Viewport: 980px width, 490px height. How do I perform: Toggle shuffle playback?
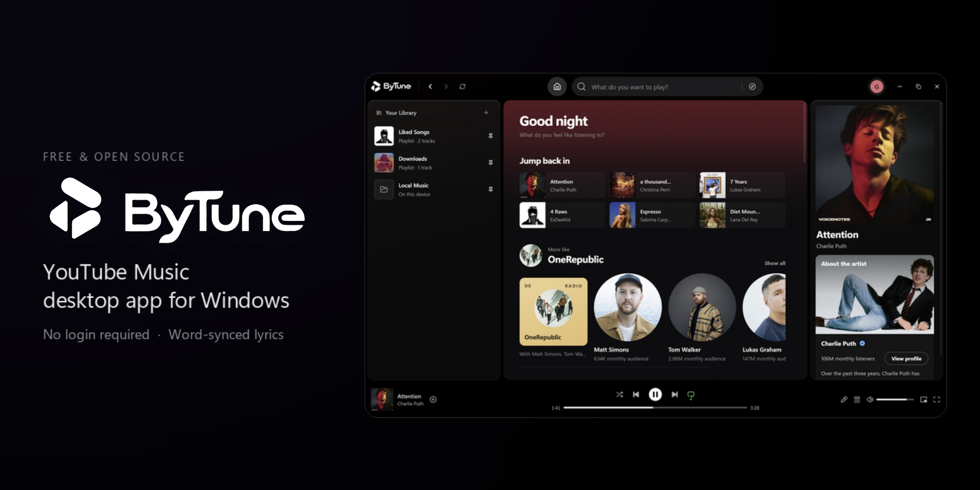pos(620,394)
